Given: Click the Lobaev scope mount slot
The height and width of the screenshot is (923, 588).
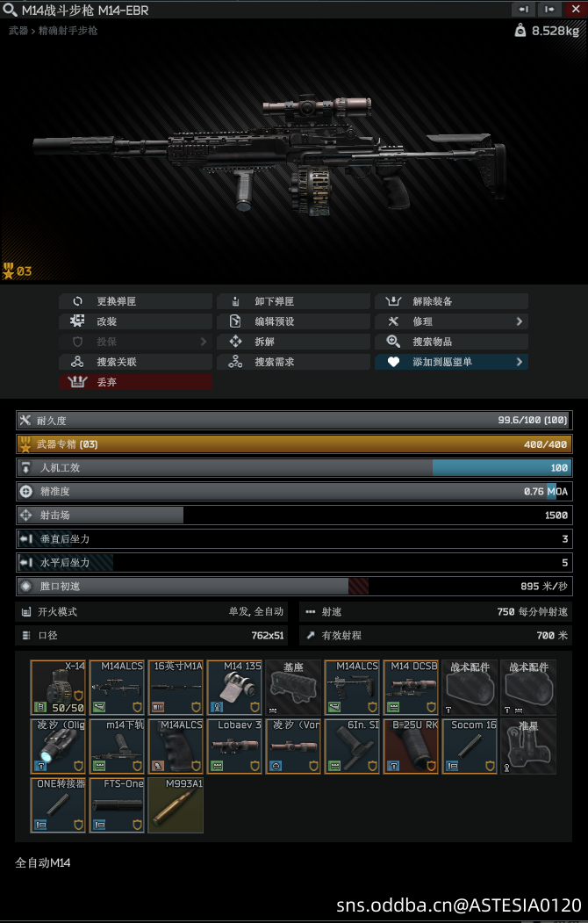Looking at the screenshot, I should 234,746.
